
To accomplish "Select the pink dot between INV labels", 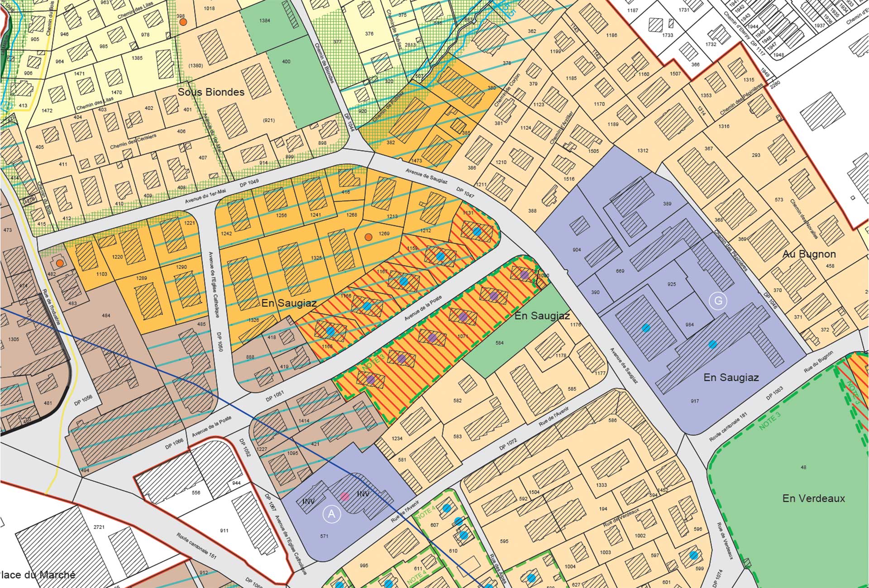I will pos(345,497).
